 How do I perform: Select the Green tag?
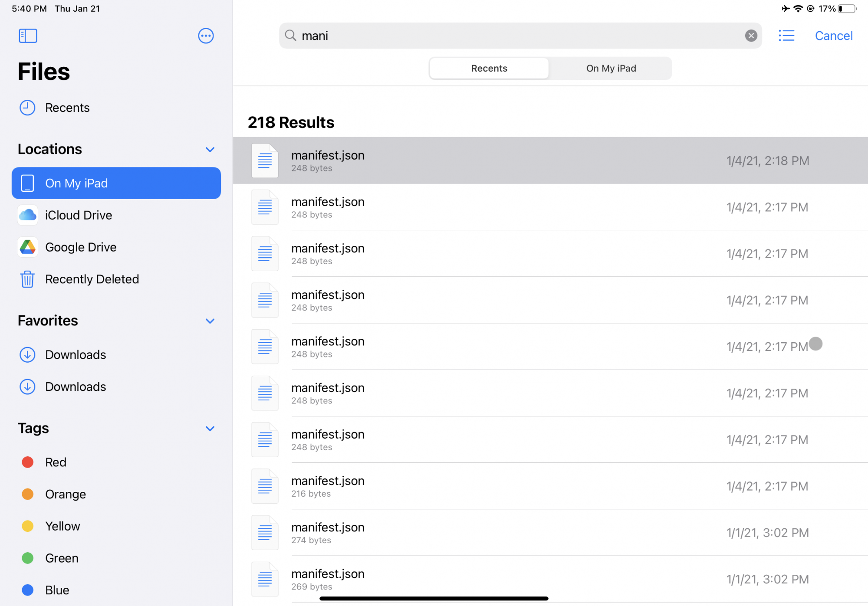pyautogui.click(x=62, y=558)
